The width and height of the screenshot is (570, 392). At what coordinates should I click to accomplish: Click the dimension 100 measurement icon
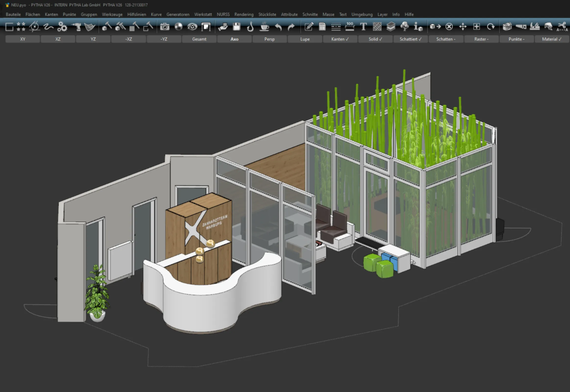point(350,26)
